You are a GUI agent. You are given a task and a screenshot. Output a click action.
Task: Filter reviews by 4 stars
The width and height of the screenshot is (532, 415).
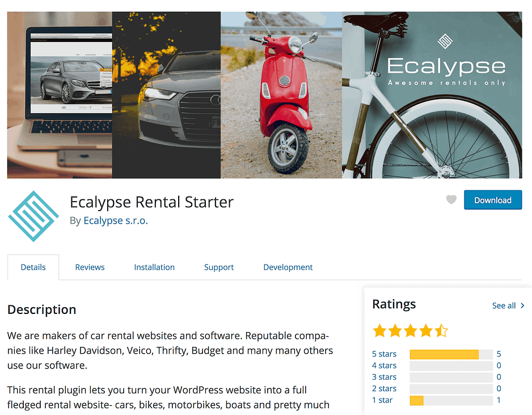click(384, 366)
